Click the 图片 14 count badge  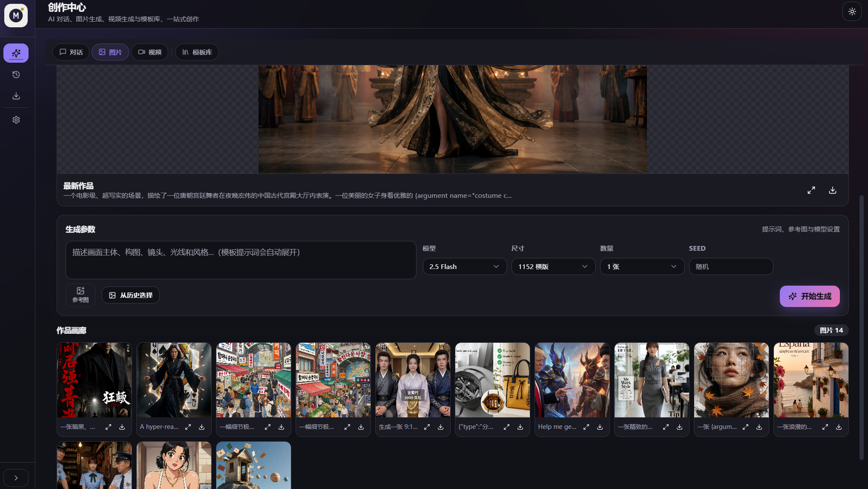tap(831, 330)
